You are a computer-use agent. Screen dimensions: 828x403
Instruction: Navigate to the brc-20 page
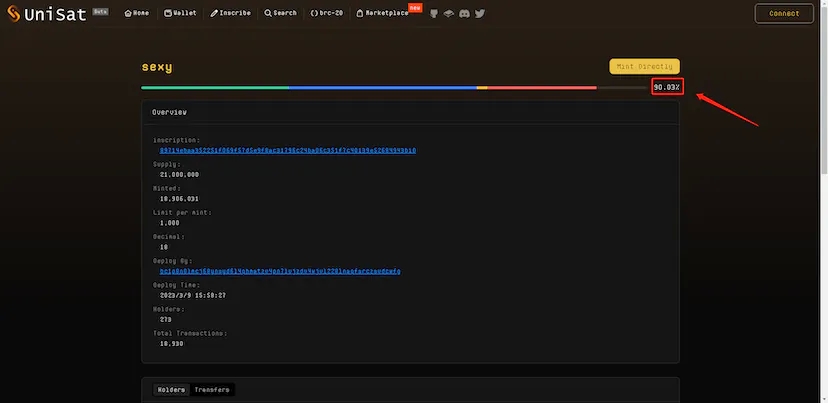tap(328, 13)
